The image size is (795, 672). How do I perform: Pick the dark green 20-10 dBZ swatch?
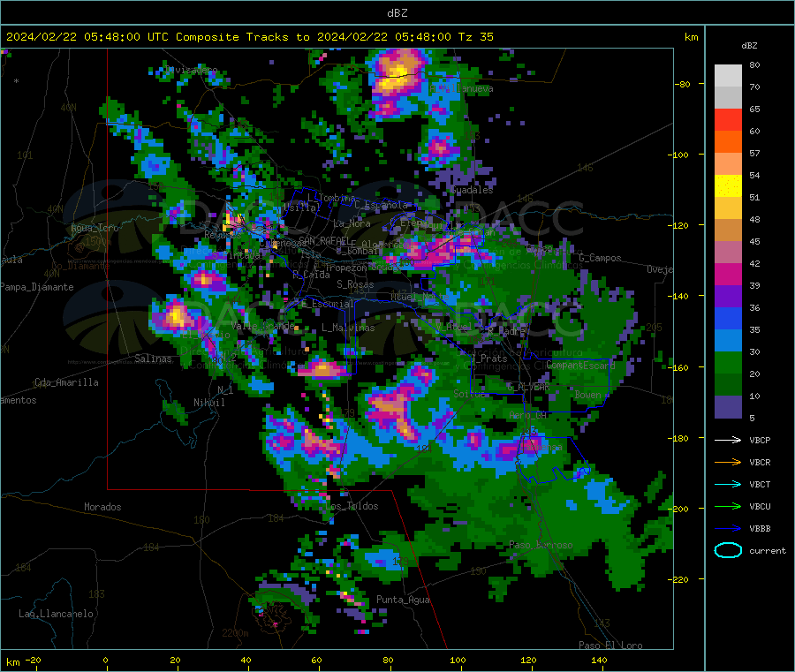tap(728, 385)
